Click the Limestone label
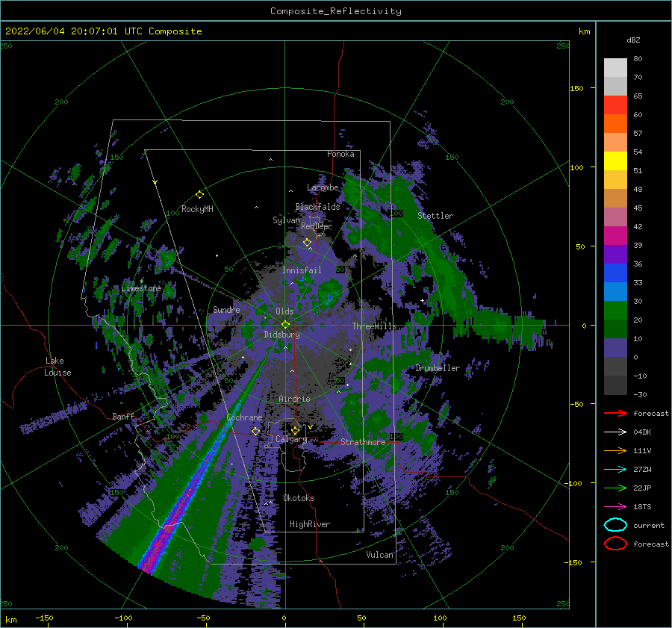The height and width of the screenshot is (628, 672). point(141,288)
